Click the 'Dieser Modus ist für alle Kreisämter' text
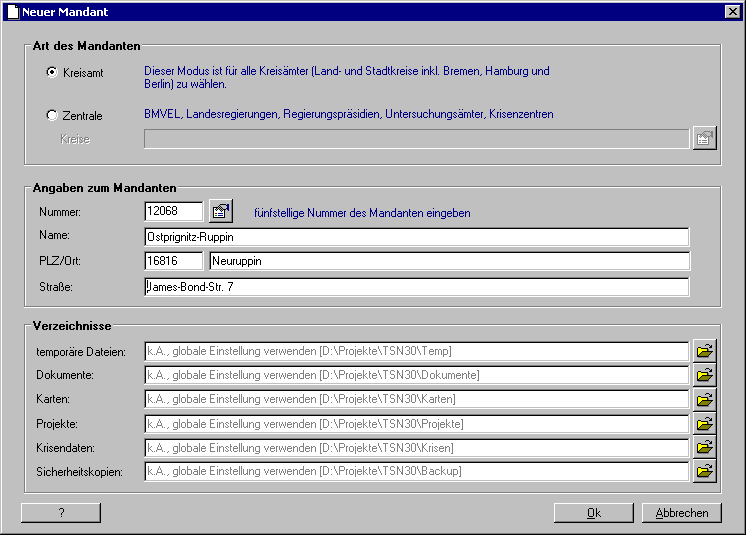Image resolution: width=746 pixels, height=535 pixels. (347, 77)
